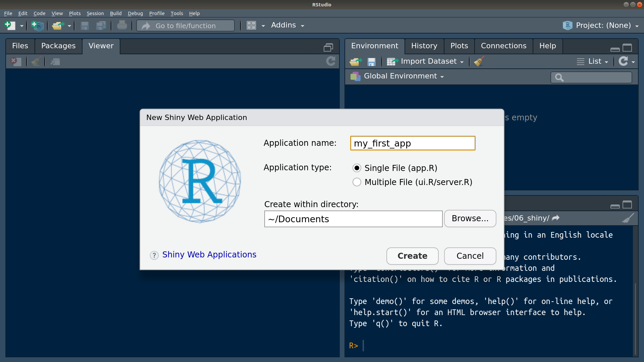Click the Save document icon
This screenshot has width=644, height=362.
click(x=85, y=25)
